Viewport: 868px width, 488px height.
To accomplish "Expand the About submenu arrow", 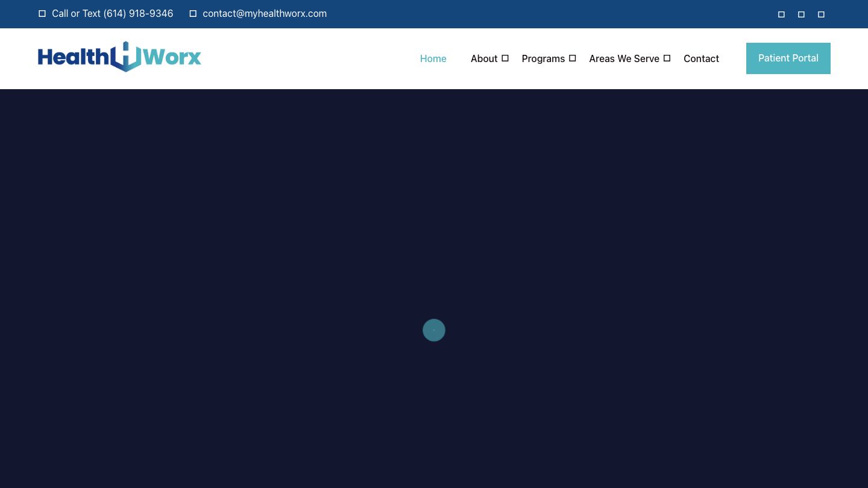I will 505,58.
